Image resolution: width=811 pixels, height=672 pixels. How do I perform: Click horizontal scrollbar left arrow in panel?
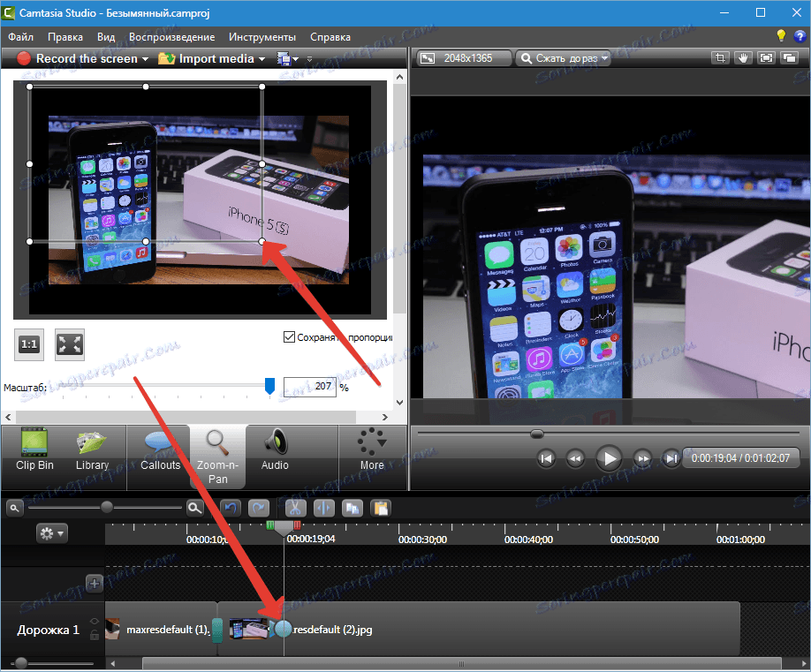(8, 417)
